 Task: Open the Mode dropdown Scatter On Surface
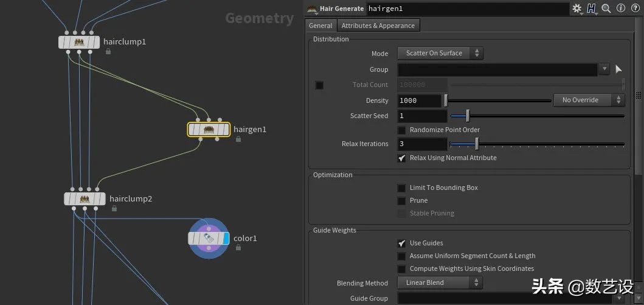click(440, 53)
